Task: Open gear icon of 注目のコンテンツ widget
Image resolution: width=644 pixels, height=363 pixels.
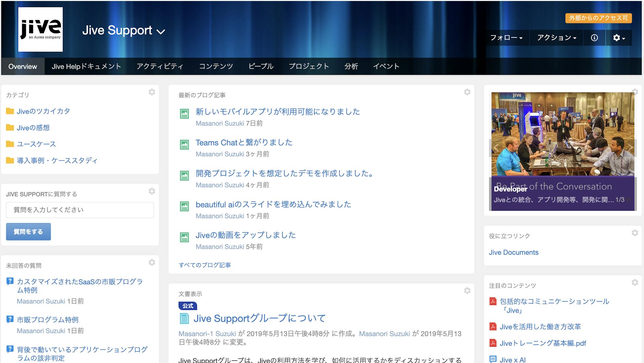Action: [x=635, y=282]
